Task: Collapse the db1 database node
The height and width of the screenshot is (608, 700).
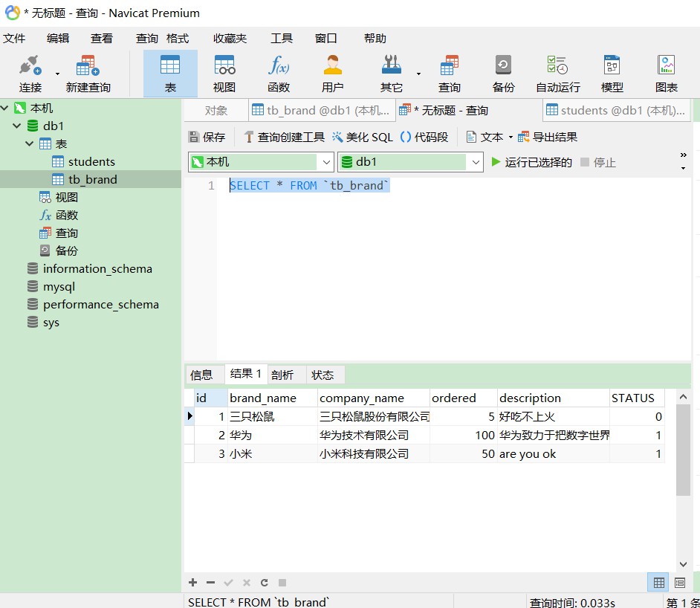Action: 17,126
